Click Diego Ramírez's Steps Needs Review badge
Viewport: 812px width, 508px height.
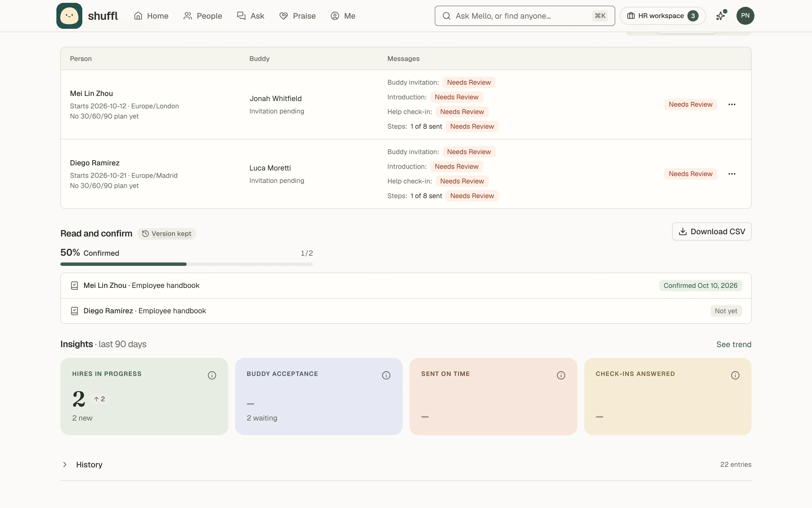472,196
